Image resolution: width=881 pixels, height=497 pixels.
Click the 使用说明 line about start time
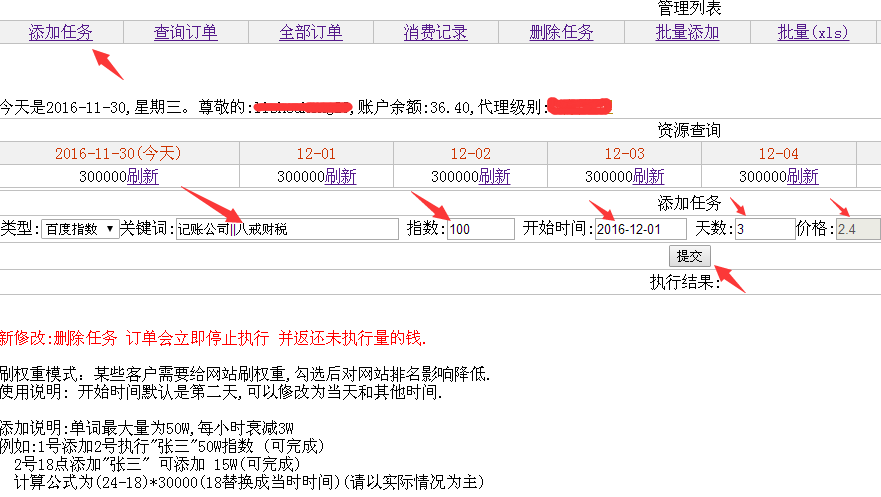click(x=221, y=392)
